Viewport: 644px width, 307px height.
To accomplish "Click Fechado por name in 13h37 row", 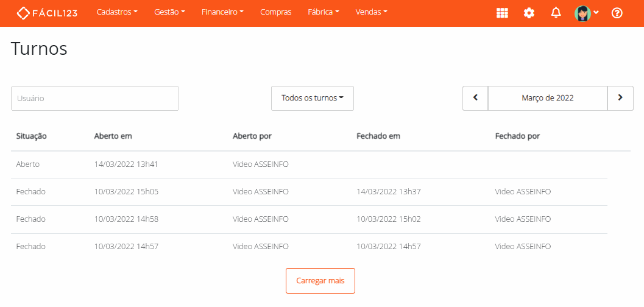I will pyautogui.click(x=523, y=192).
